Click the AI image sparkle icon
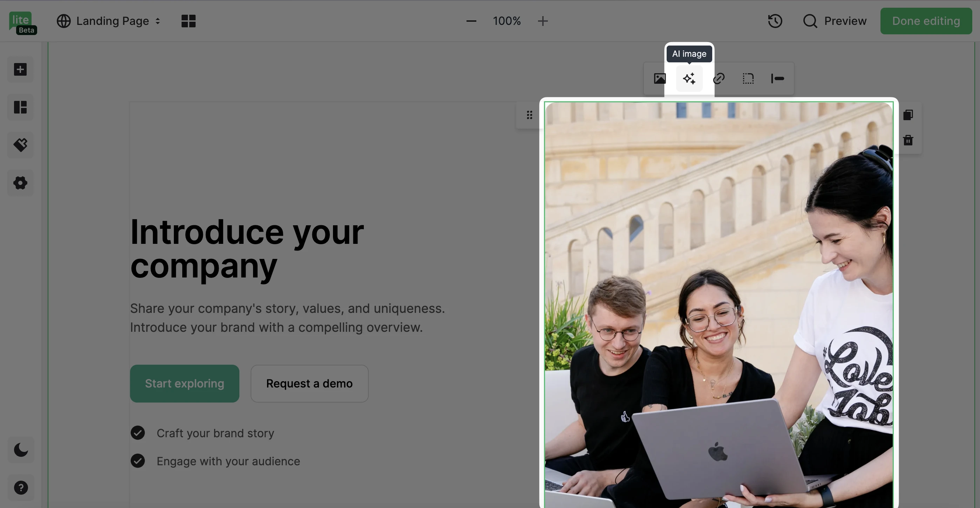980x508 pixels. pos(689,79)
